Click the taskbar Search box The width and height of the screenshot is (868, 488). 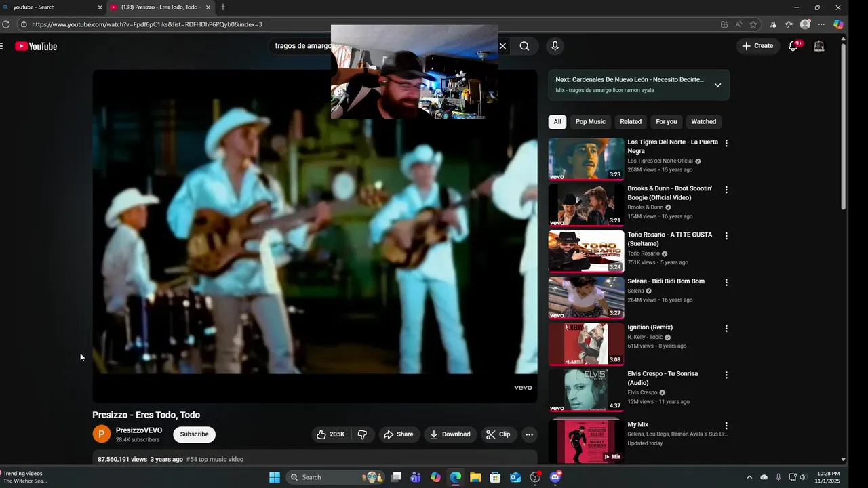tap(336, 477)
